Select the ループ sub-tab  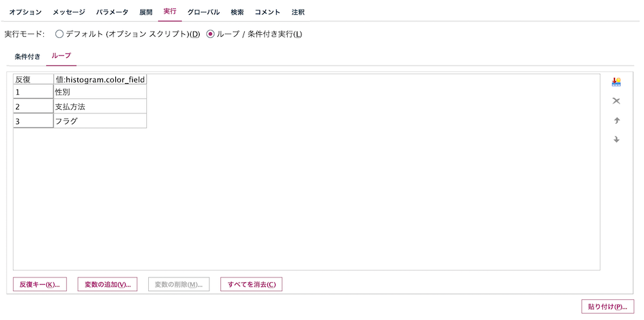pyautogui.click(x=61, y=56)
